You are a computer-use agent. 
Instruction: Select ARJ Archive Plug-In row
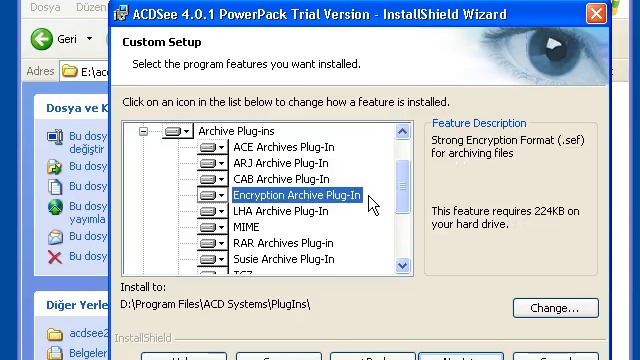pos(281,163)
